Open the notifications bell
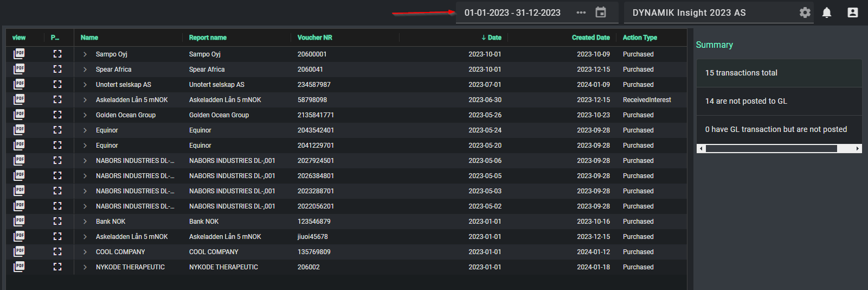This screenshot has height=290, width=868. click(826, 12)
